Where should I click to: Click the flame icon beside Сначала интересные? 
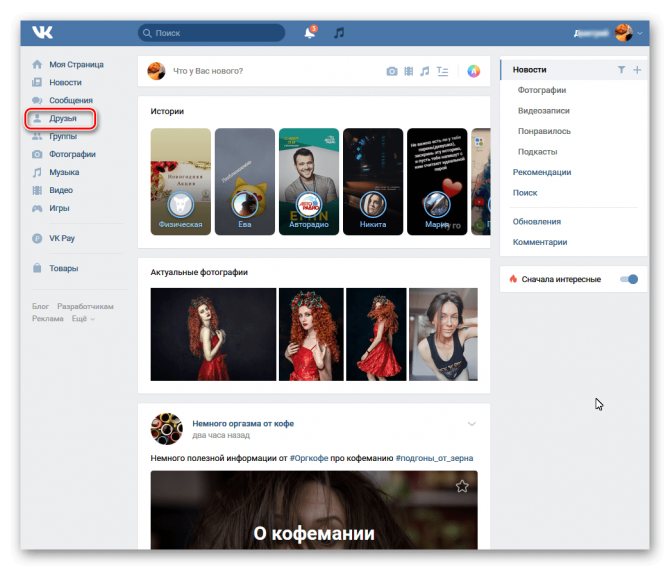[x=513, y=279]
